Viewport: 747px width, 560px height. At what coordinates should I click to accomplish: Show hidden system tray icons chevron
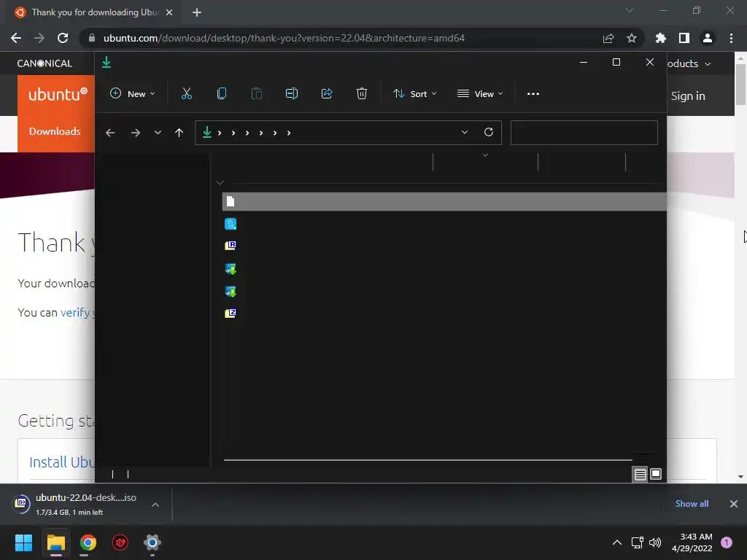617,542
